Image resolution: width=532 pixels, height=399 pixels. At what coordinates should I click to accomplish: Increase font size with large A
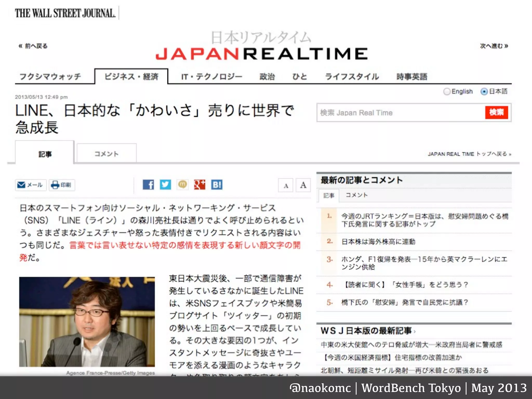[x=303, y=185]
